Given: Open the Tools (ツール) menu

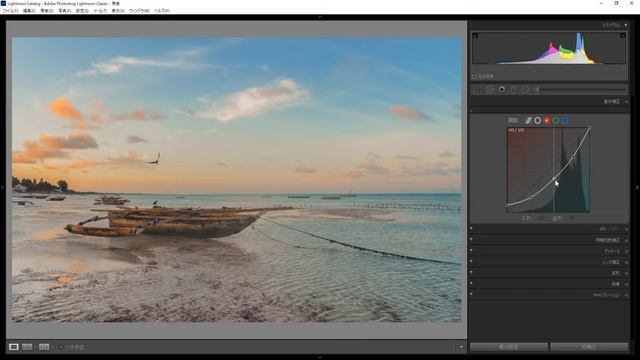Looking at the screenshot, I should coord(100,11).
